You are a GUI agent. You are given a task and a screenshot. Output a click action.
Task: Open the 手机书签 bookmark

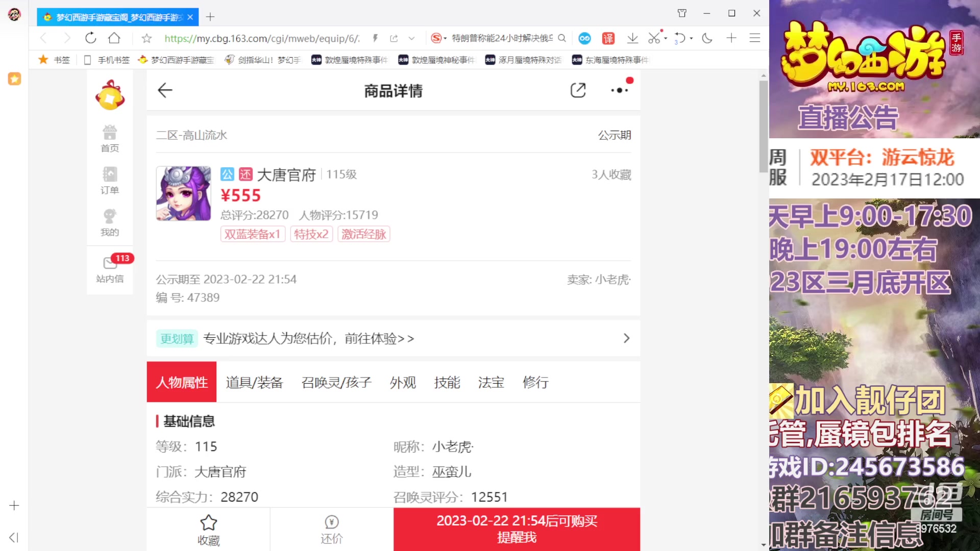(x=107, y=60)
